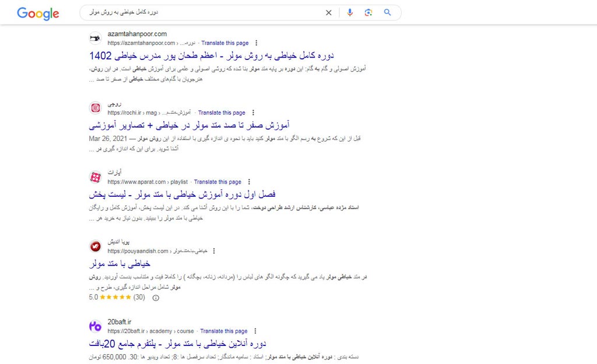Open the three-dot menu next to the Aparat result
Image resolution: width=597 pixels, height=364 pixels.
pyautogui.click(x=250, y=181)
